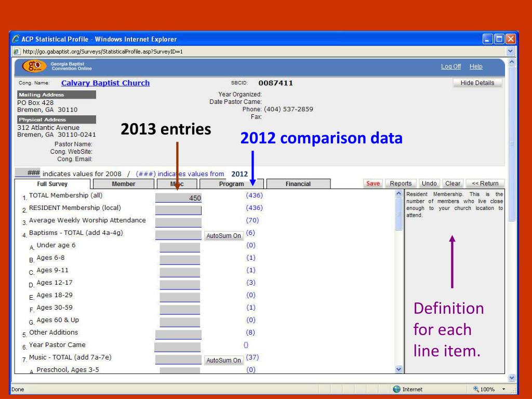Image resolution: width=532 pixels, height=399 pixels.
Task: Click the Undo button
Action: tap(429, 183)
